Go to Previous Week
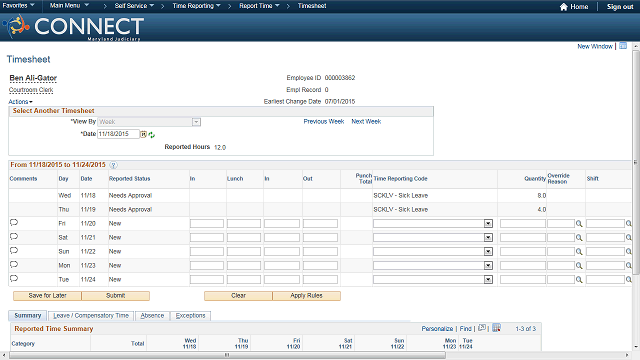Image resolution: width=640 pixels, height=360 pixels. click(x=324, y=122)
